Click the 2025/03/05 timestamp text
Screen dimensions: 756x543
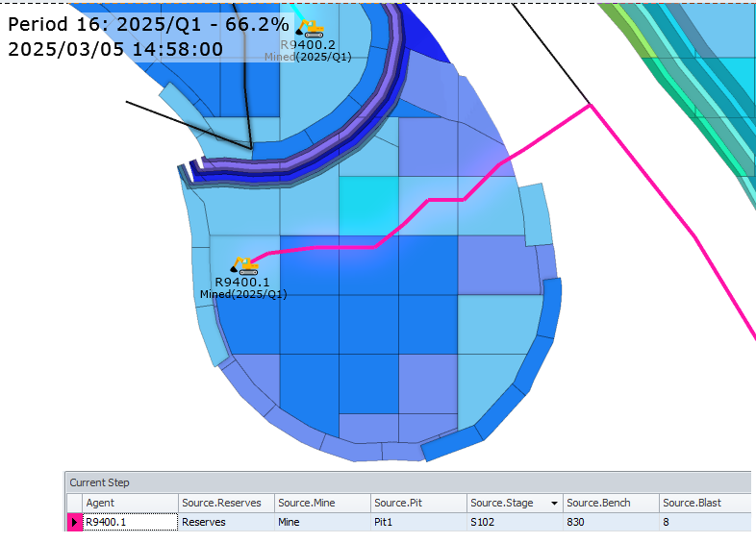(x=115, y=49)
